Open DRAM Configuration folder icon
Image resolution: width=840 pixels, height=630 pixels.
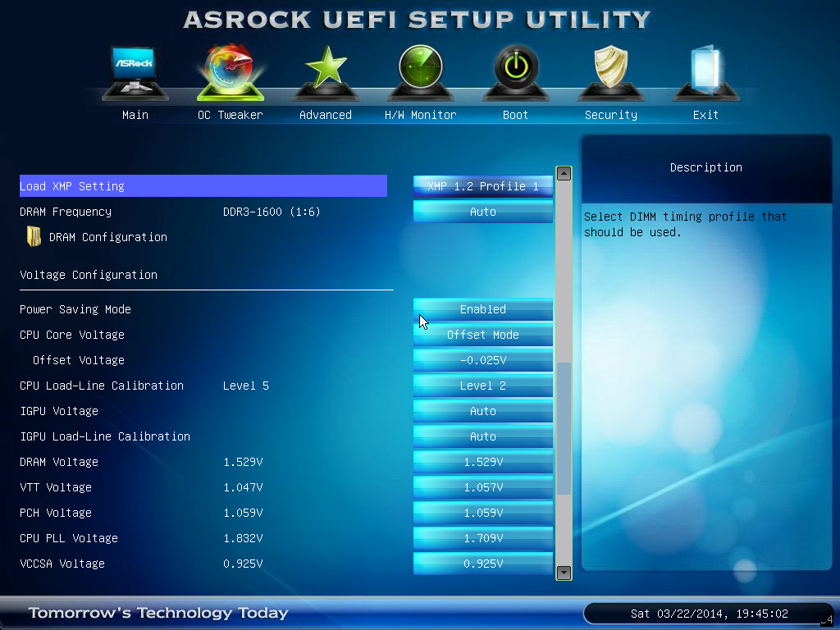click(34, 236)
